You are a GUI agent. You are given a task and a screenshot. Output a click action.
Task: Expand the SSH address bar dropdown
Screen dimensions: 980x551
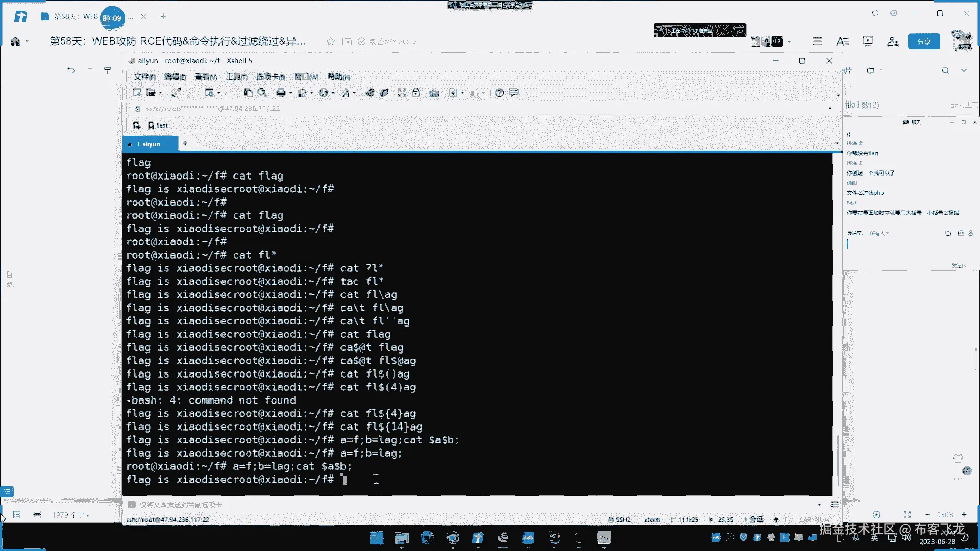[830, 109]
